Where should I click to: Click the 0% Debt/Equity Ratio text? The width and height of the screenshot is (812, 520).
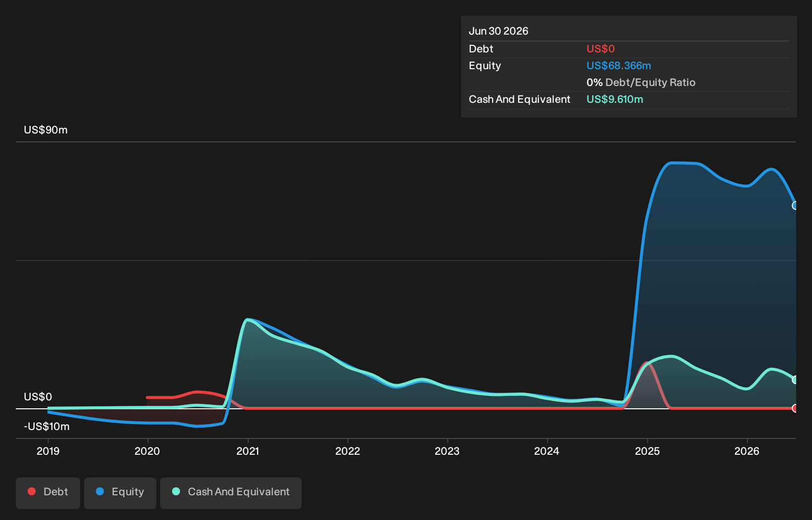(641, 83)
